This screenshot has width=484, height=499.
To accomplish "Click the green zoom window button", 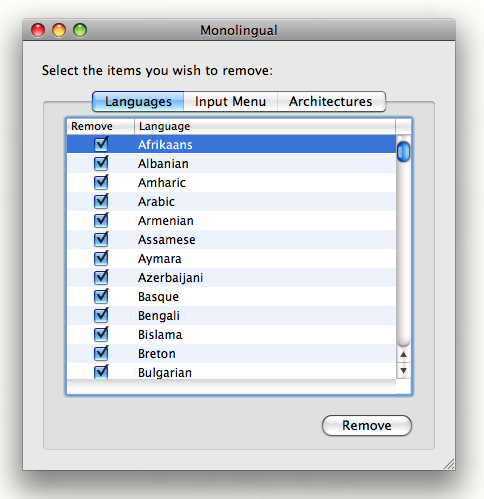I will (80, 30).
